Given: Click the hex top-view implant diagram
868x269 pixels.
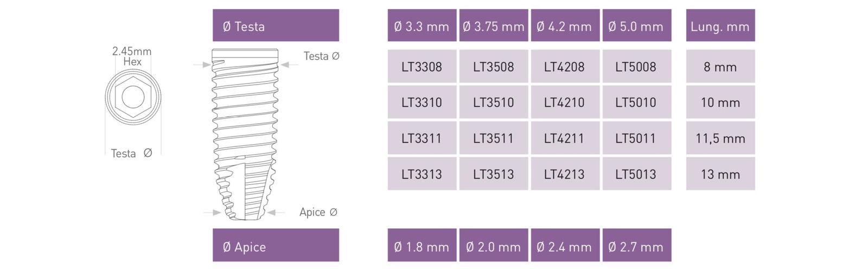Looking at the screenshot, I should click(133, 97).
